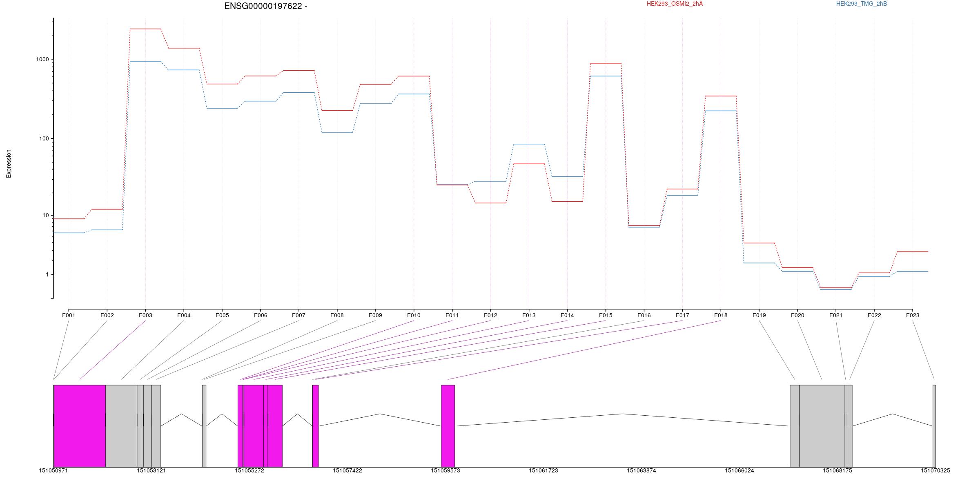Image resolution: width=980 pixels, height=490 pixels.
Task: Select the HEK293_TMG_2hB legend label
Action: tap(861, 4)
